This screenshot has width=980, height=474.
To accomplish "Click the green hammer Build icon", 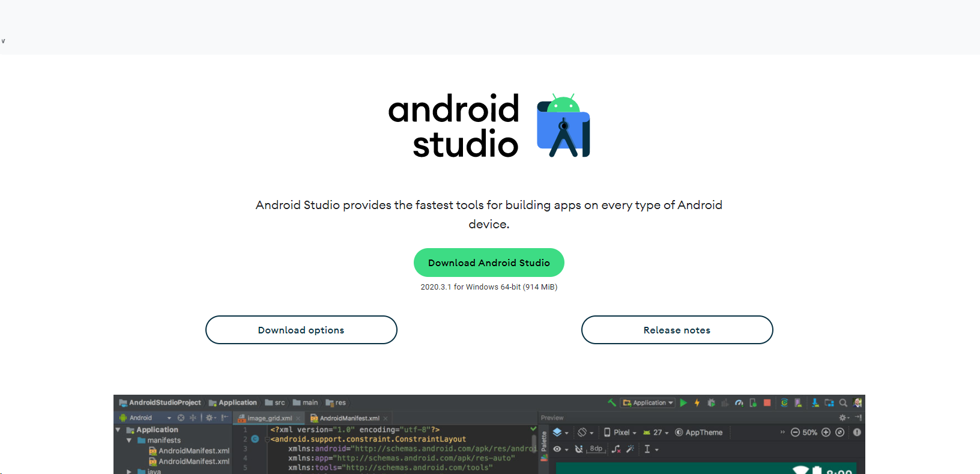I will pyautogui.click(x=611, y=403).
